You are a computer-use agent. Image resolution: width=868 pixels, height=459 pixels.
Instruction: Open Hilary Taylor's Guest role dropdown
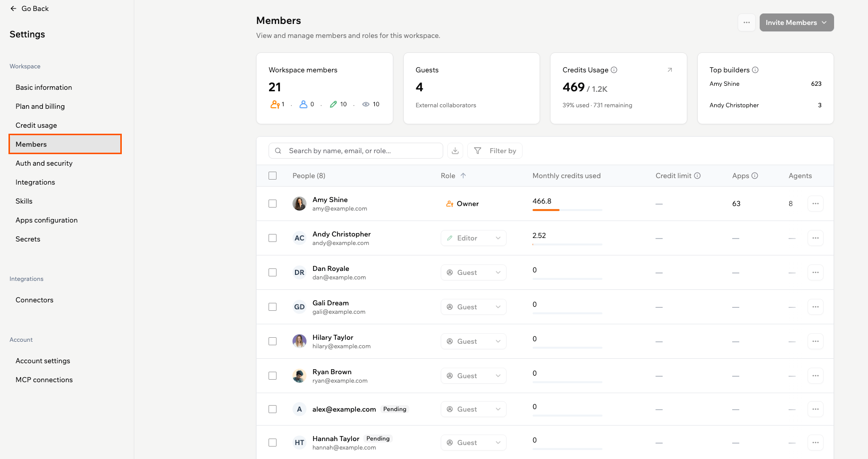pyautogui.click(x=473, y=341)
